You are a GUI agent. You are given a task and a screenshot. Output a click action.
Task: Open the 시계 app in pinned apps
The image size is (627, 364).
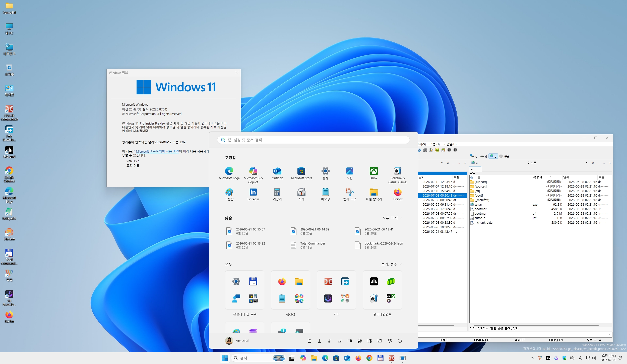301,195
